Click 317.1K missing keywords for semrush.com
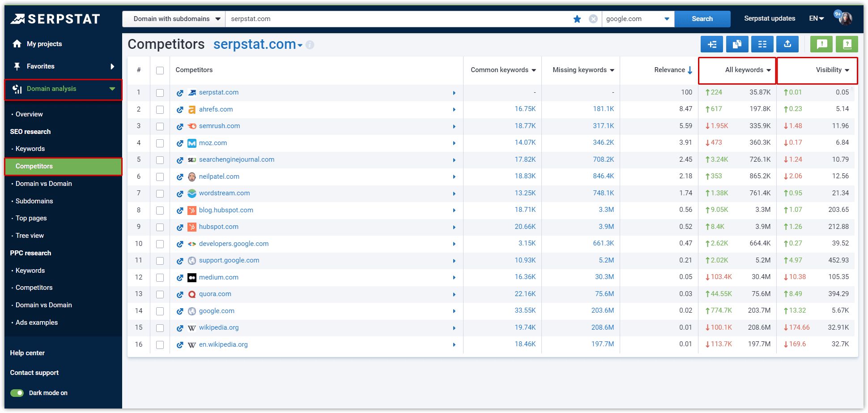 pyautogui.click(x=603, y=126)
